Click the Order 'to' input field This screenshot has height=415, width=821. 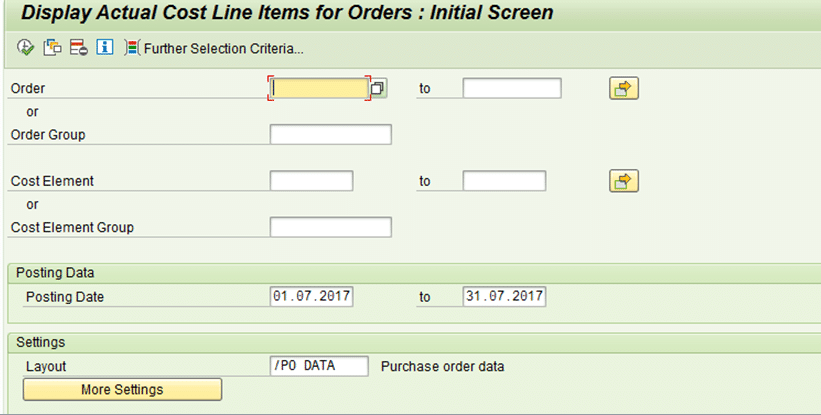coord(512,88)
